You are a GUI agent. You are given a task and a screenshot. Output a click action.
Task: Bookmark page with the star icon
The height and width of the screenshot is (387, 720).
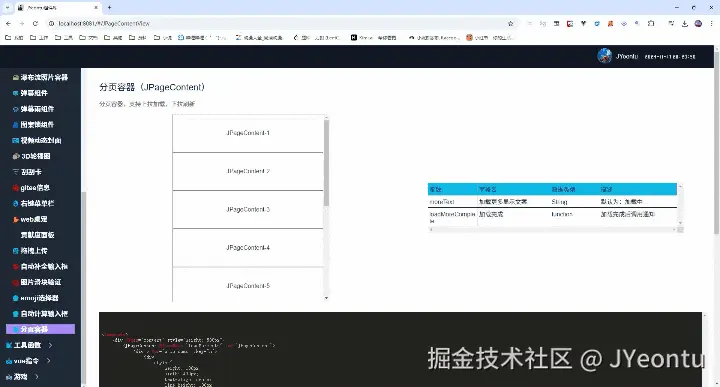pos(511,23)
